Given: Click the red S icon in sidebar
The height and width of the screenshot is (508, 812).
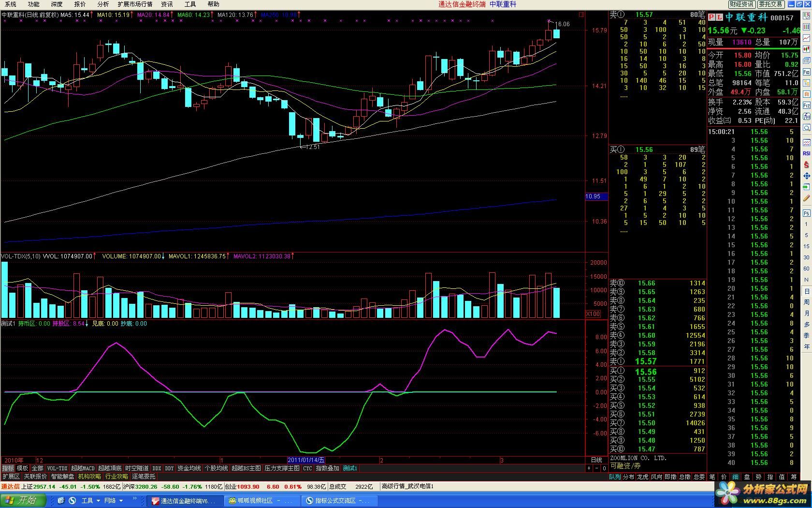Looking at the screenshot, I should tap(807, 164).
